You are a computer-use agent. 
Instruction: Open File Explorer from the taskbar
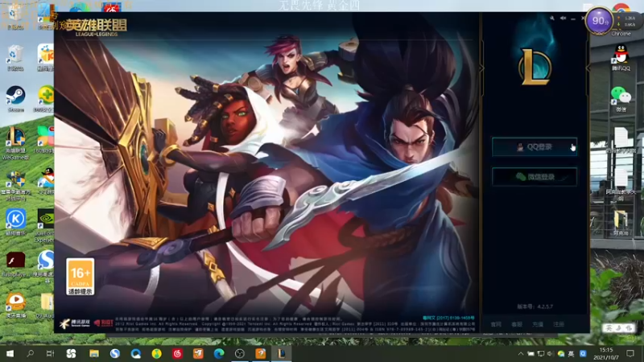pyautogui.click(x=94, y=353)
